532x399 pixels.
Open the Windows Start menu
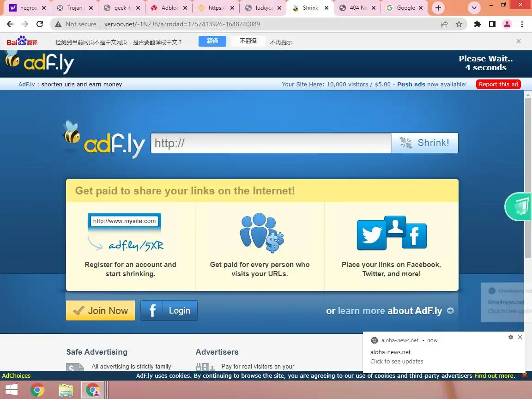(x=11, y=389)
